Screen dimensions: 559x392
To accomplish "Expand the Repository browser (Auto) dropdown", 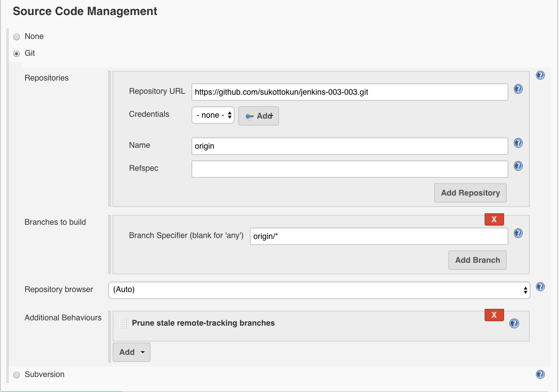I will coord(319,290).
